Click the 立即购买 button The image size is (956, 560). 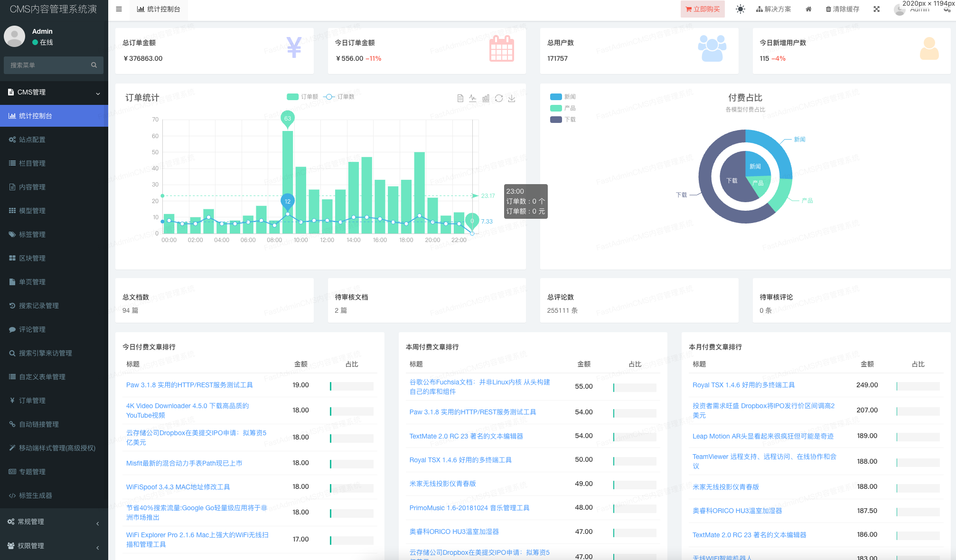coord(703,9)
